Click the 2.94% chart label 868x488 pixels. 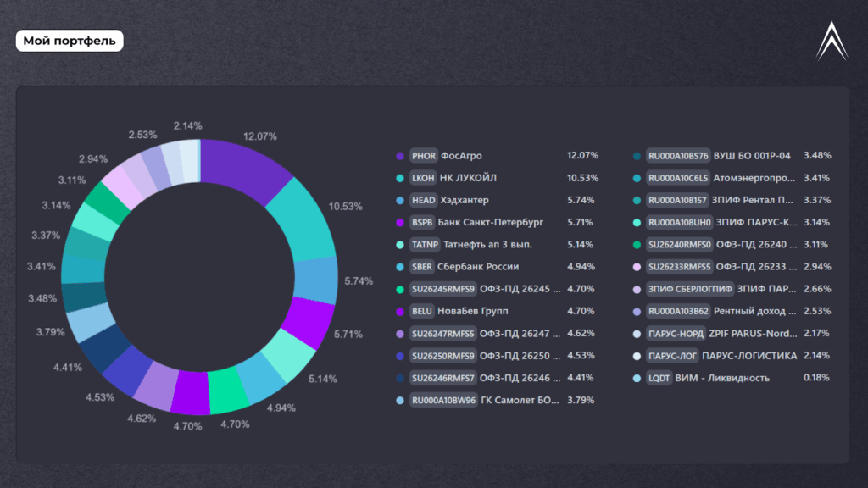[x=93, y=158]
